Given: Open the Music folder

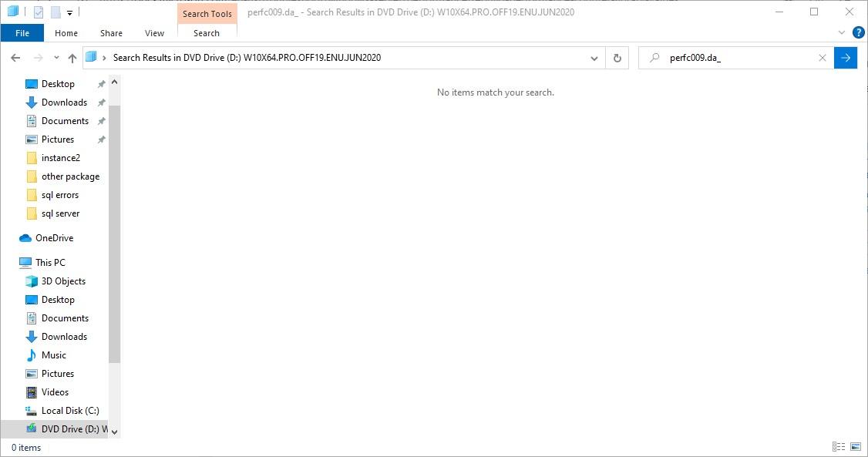Looking at the screenshot, I should (53, 355).
